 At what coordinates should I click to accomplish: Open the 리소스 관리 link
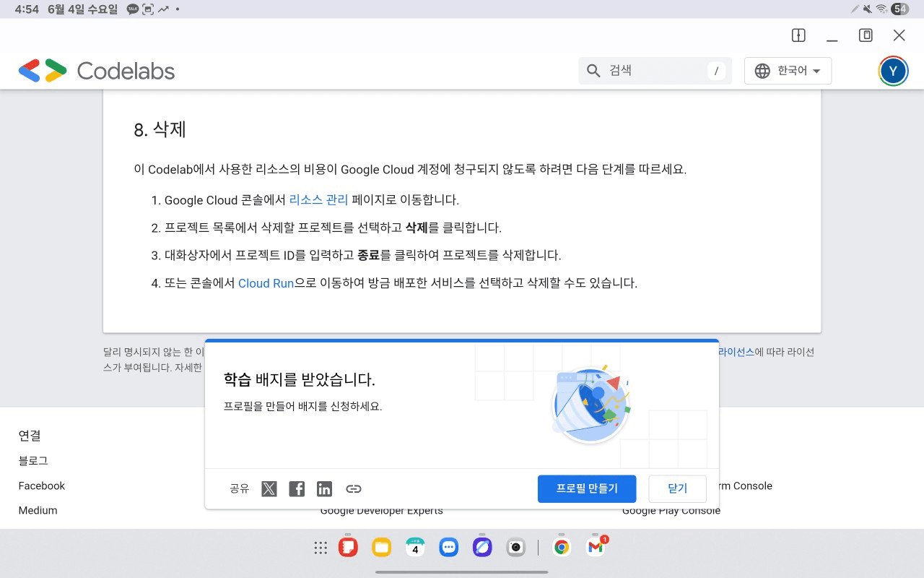(x=318, y=200)
